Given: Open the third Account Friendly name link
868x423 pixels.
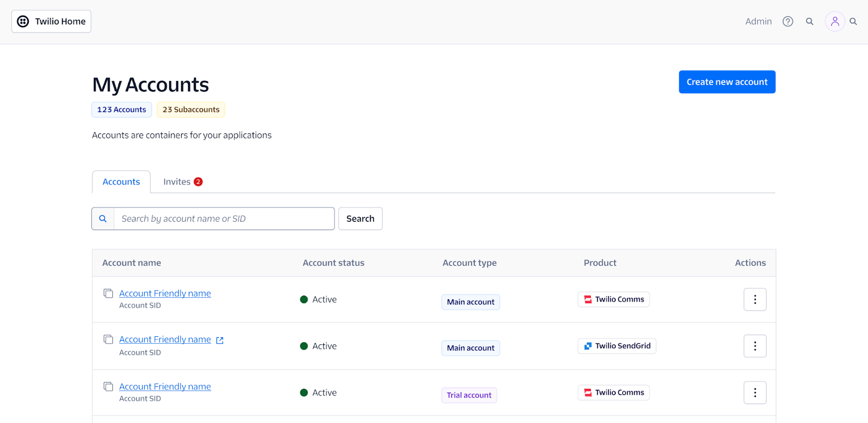Looking at the screenshot, I should click(x=165, y=387).
